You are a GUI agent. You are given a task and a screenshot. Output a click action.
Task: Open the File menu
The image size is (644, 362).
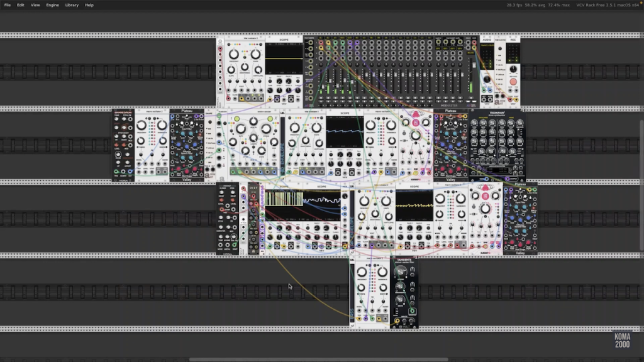tap(8, 5)
